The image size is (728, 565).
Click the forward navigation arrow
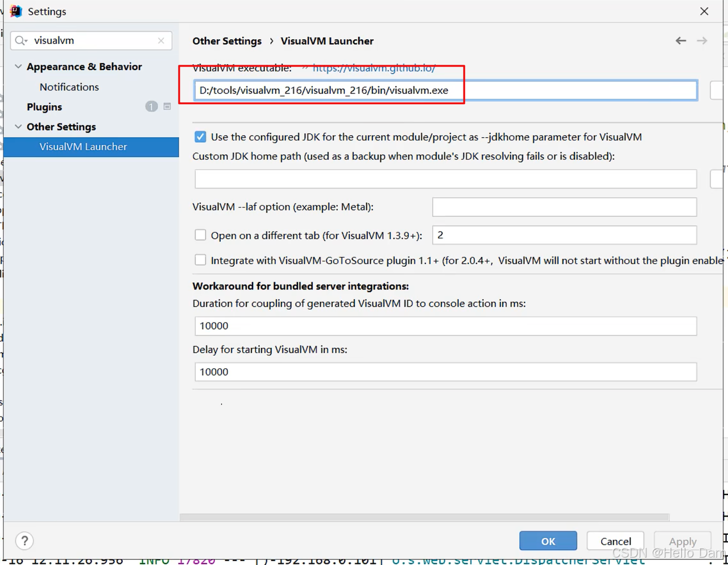tap(702, 40)
